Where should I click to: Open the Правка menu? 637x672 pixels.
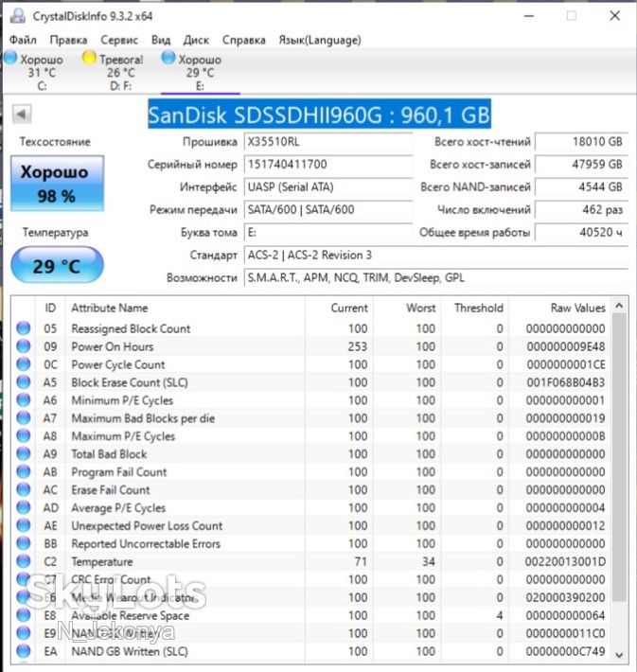[x=68, y=40]
